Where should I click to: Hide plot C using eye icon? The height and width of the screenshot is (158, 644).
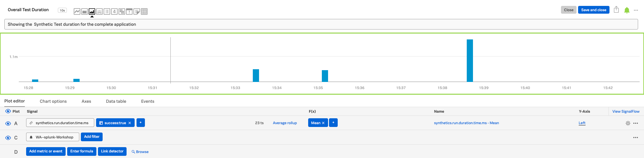(8, 138)
